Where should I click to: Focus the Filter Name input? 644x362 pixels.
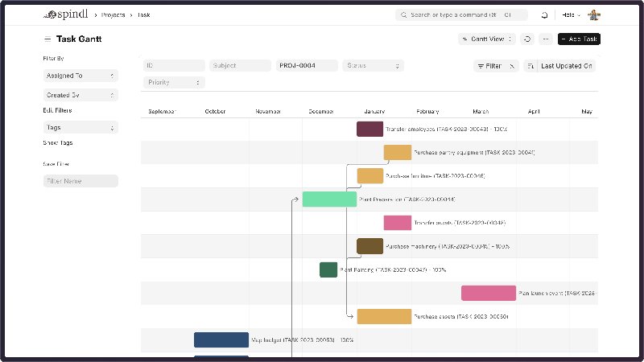[x=80, y=181]
